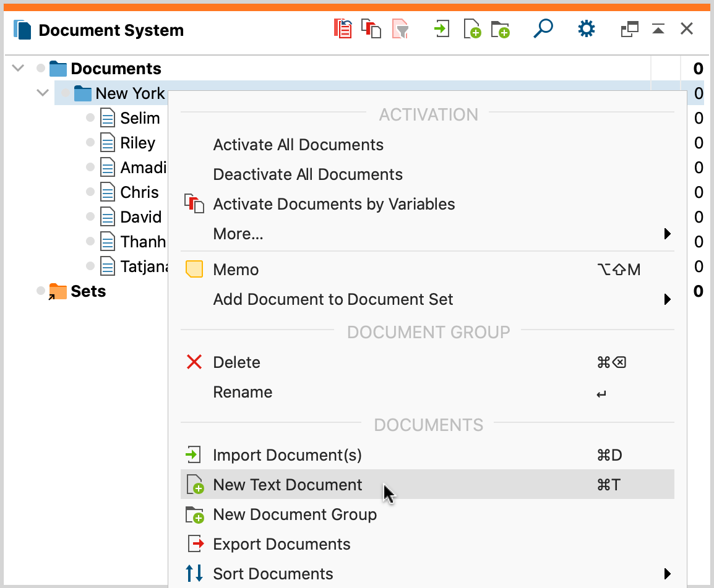714x588 pixels.
Task: Click Export Documents in the menu
Action: 282,544
